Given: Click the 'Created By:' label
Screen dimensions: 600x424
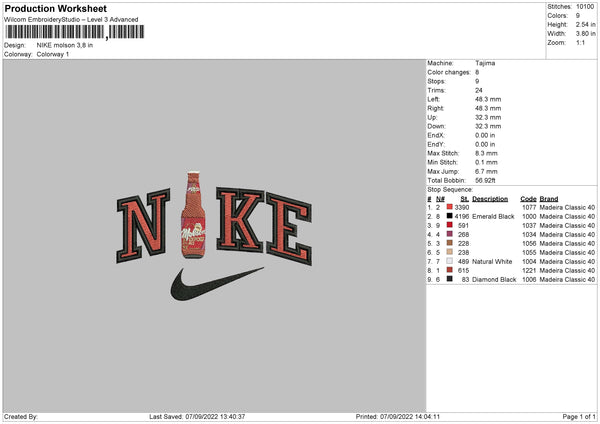Looking at the screenshot, I should tap(21, 417).
